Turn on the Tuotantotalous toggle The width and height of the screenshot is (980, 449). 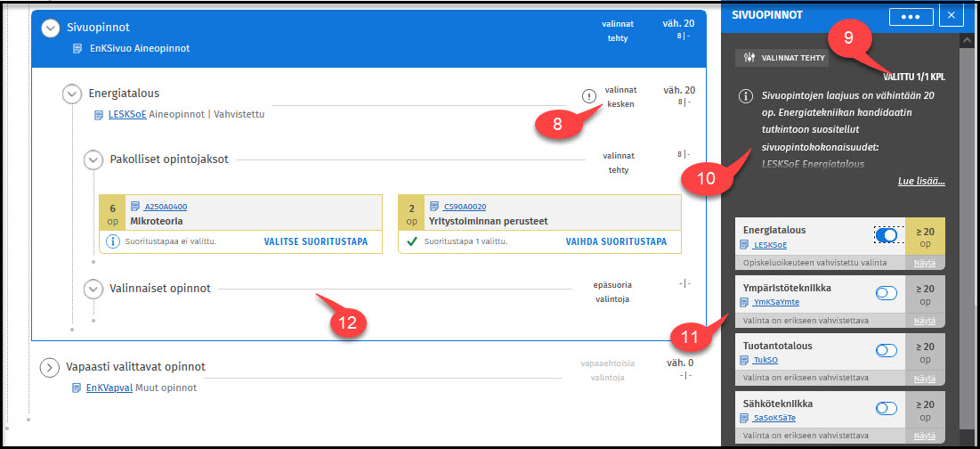coord(887,350)
